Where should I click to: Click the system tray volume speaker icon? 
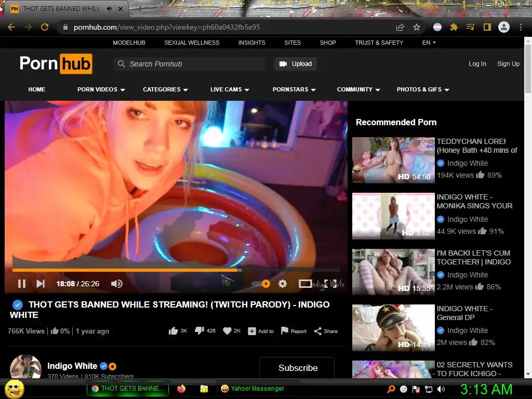(x=441, y=389)
